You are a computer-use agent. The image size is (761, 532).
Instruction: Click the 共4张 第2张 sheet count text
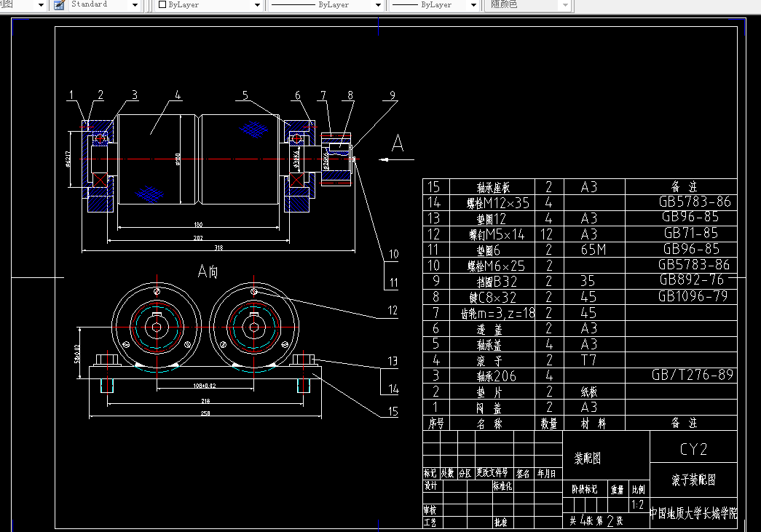pos(596,521)
